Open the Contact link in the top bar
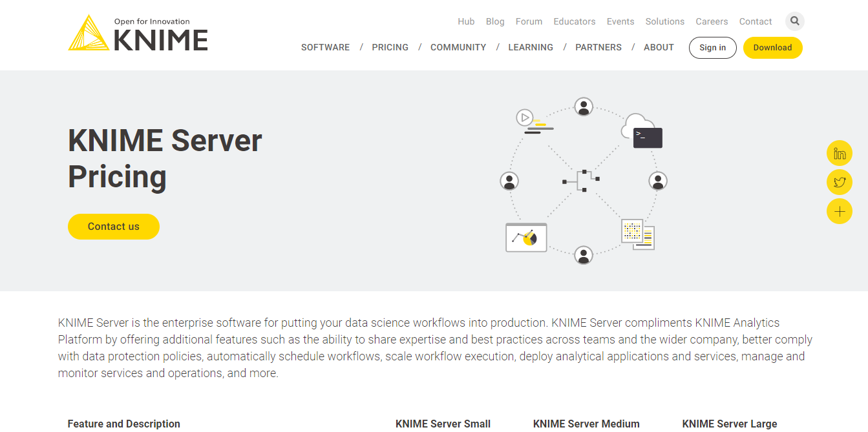Image resolution: width=868 pixels, height=432 pixels. 756,21
